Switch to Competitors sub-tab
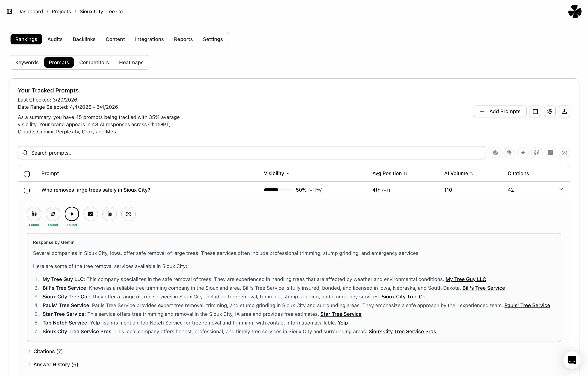This screenshot has width=588, height=376. [x=94, y=63]
